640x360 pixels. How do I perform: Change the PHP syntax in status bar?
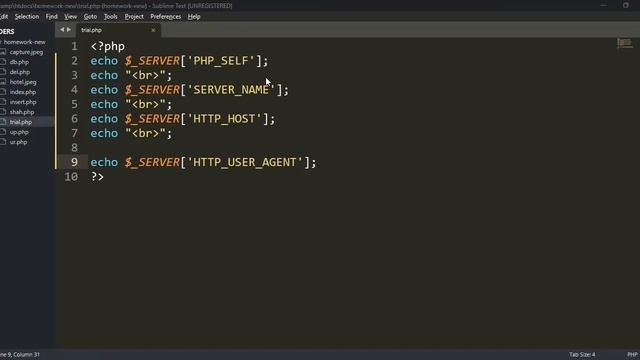632,354
